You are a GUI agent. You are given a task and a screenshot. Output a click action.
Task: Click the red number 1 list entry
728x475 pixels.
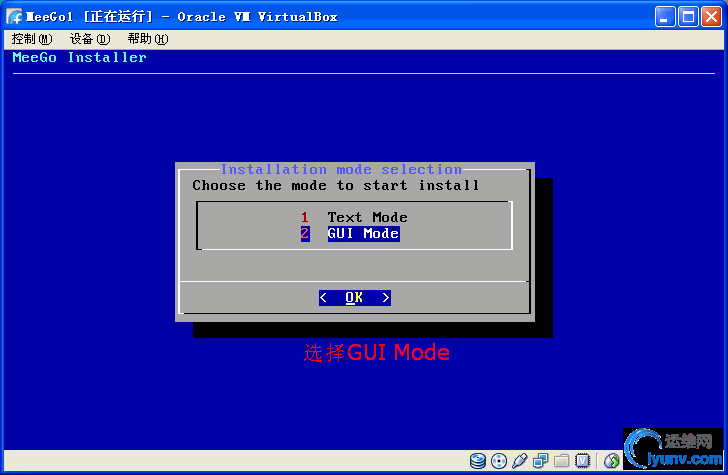305,217
